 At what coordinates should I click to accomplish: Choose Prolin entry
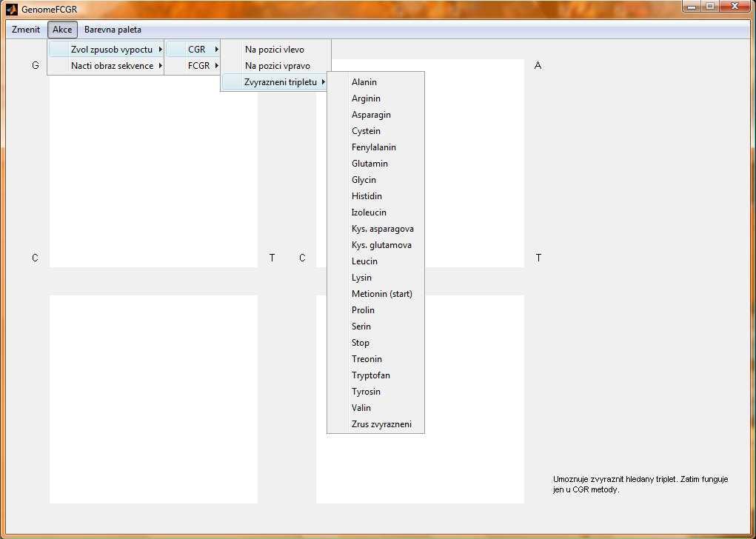pos(375,310)
